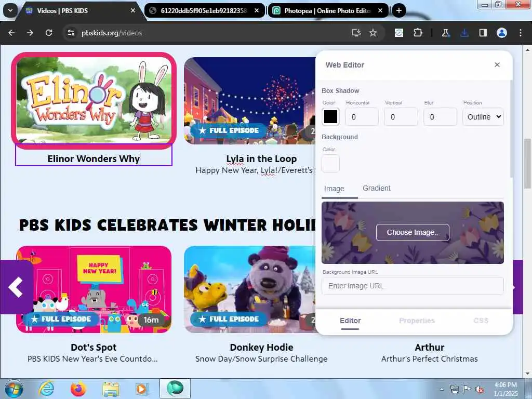Click Snow Day/Snow Surprise Challenge subtitle

pos(261,359)
